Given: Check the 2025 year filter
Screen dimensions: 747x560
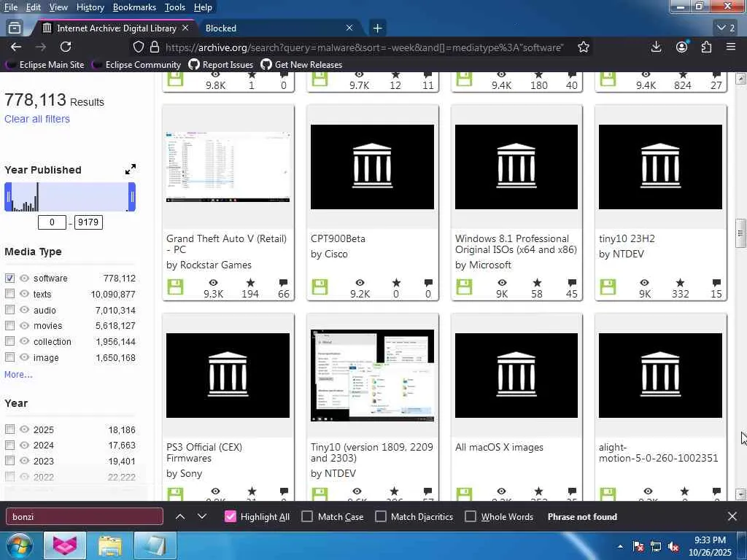Looking at the screenshot, I should click(x=9, y=429).
